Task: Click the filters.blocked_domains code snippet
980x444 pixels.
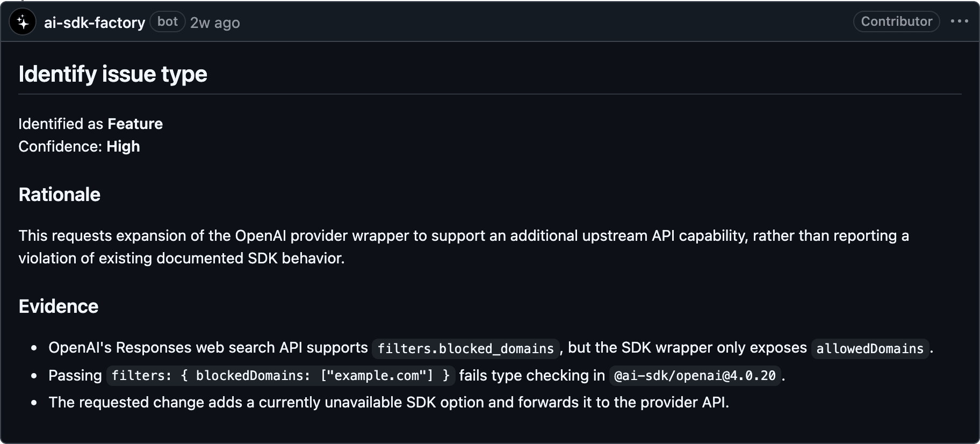Action: click(465, 348)
